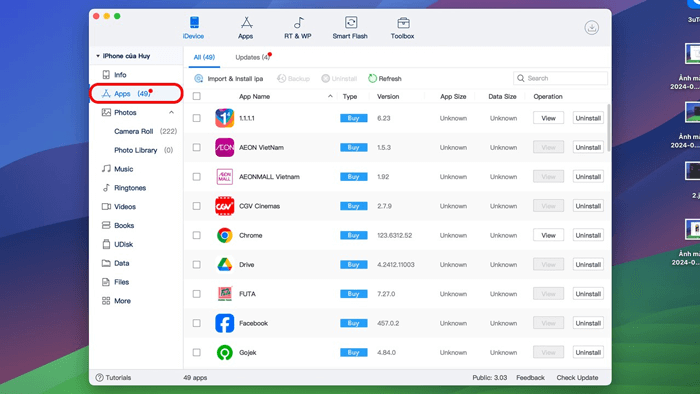700x394 pixels.
Task: Click the Buy tag for Drive
Action: (x=354, y=265)
